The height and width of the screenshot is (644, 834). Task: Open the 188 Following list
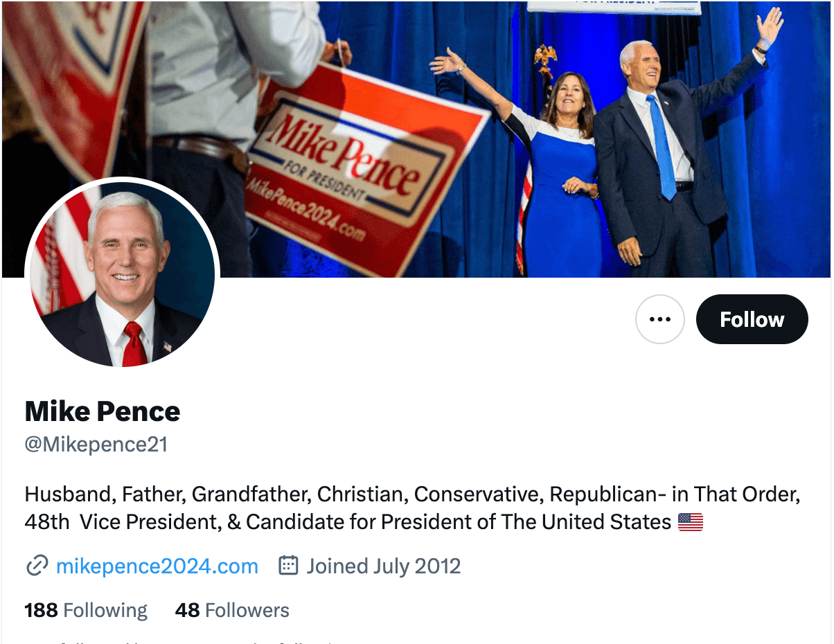point(86,610)
